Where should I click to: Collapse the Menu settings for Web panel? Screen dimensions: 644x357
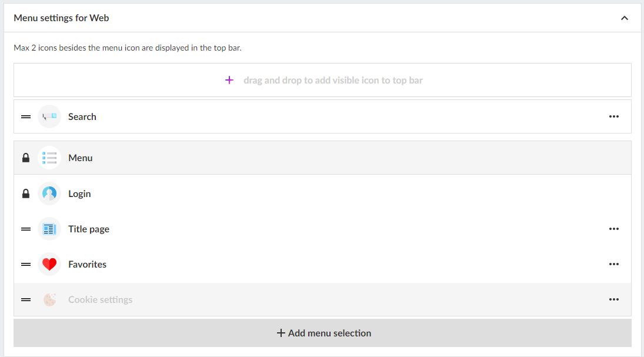pyautogui.click(x=625, y=18)
